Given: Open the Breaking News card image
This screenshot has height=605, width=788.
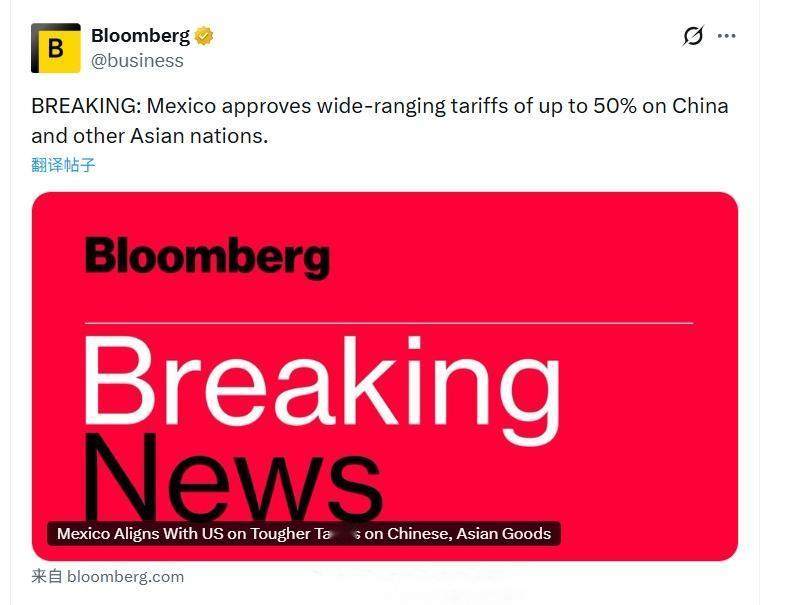Looking at the screenshot, I should [x=384, y=376].
